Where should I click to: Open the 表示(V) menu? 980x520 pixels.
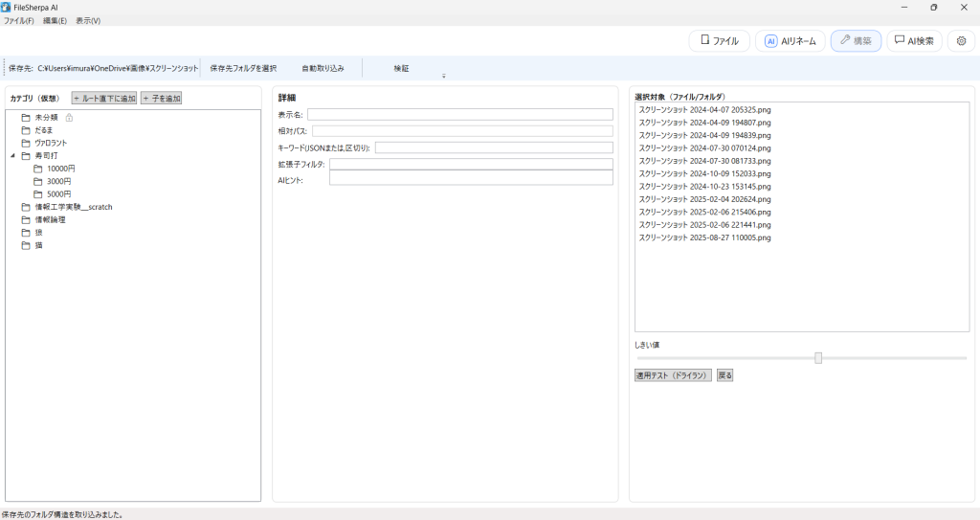coord(88,20)
